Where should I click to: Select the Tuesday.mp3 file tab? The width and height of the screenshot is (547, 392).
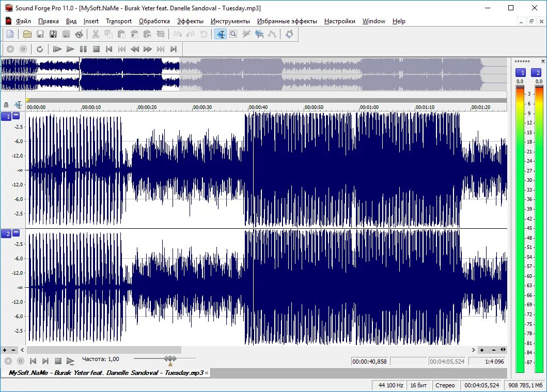click(x=106, y=373)
